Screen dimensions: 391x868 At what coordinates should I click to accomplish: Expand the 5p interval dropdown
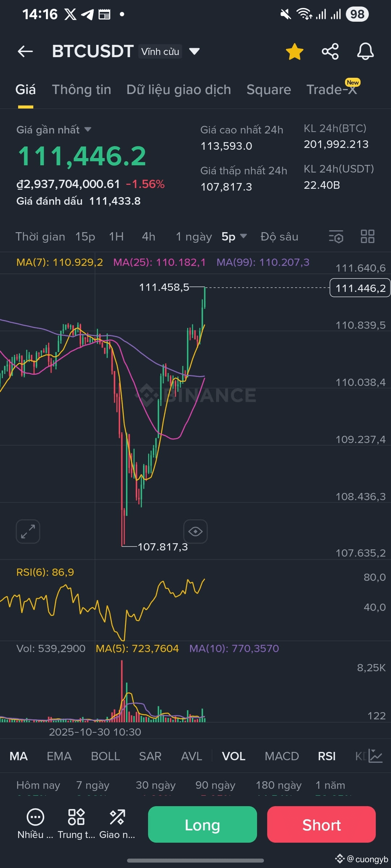coord(234,237)
